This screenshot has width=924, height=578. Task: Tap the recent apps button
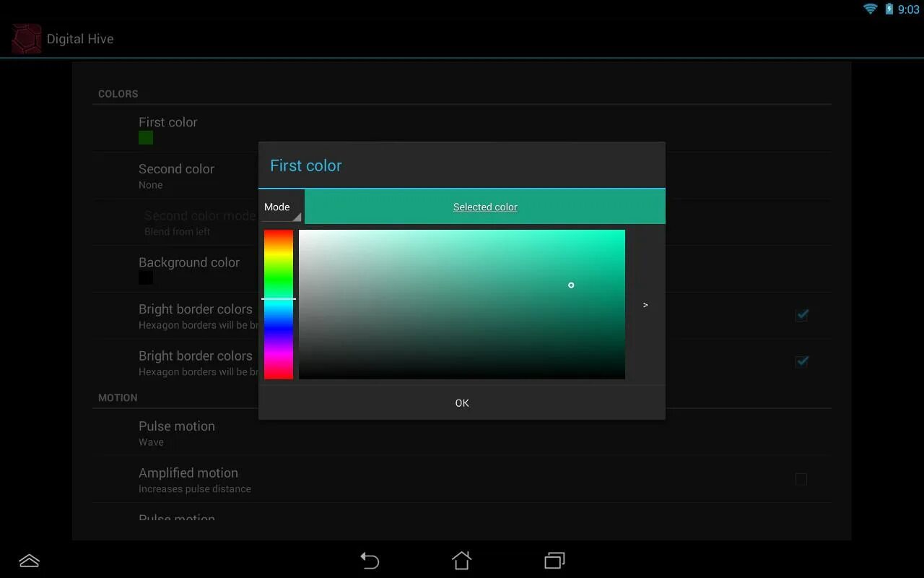point(554,561)
